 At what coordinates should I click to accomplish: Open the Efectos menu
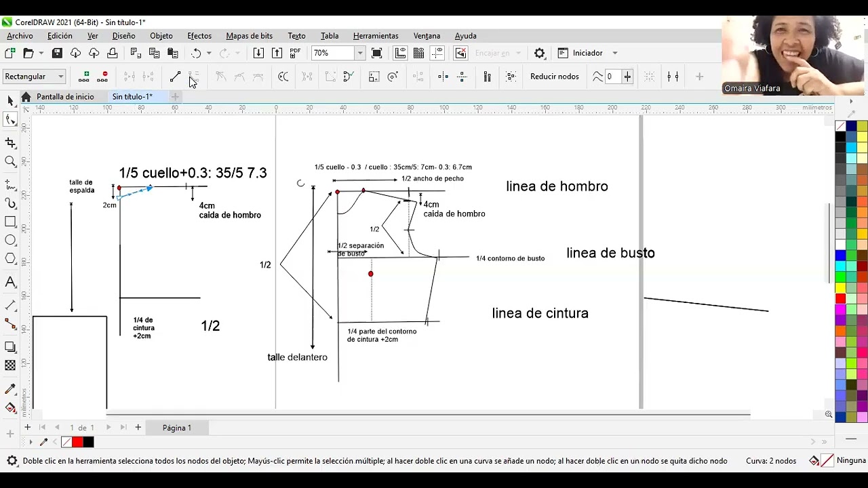point(199,36)
